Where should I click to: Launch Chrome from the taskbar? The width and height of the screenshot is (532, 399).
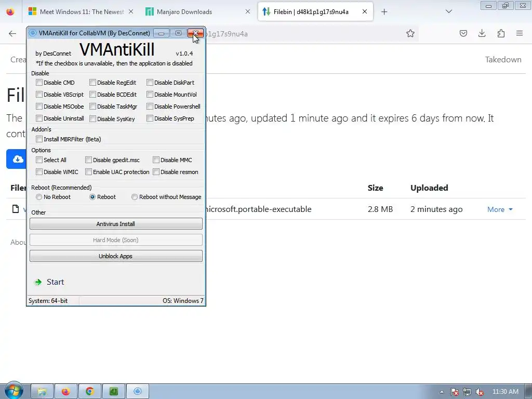click(x=89, y=392)
